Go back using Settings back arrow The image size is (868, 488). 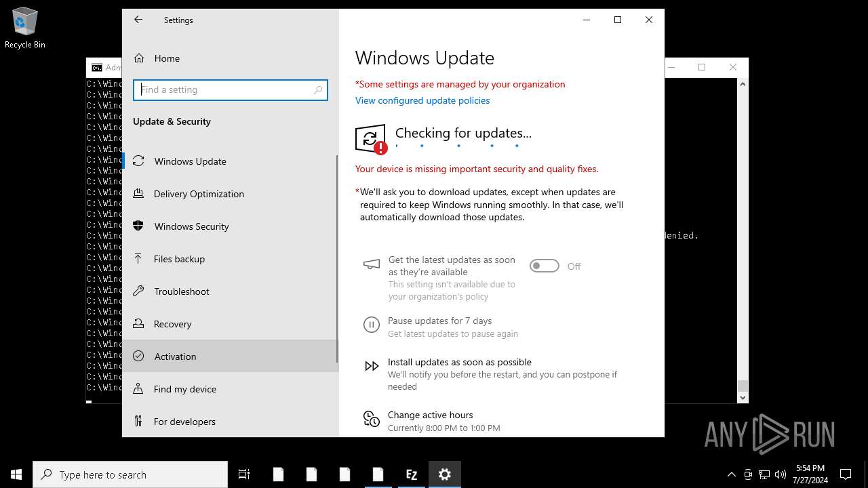tap(138, 20)
